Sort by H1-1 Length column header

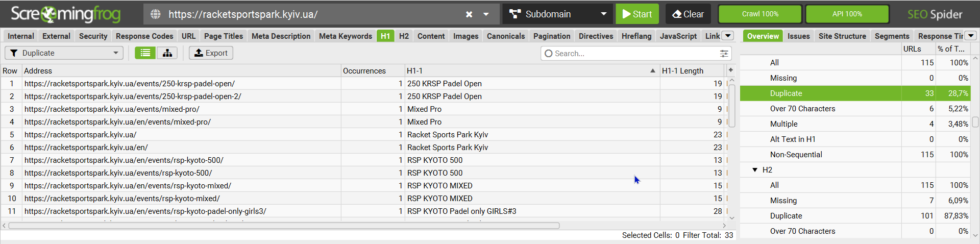[692, 70]
